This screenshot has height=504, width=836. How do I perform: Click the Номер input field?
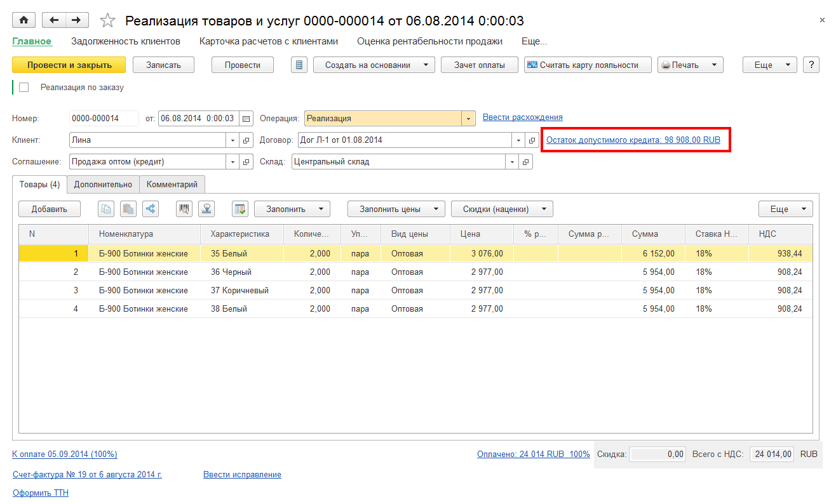point(104,118)
